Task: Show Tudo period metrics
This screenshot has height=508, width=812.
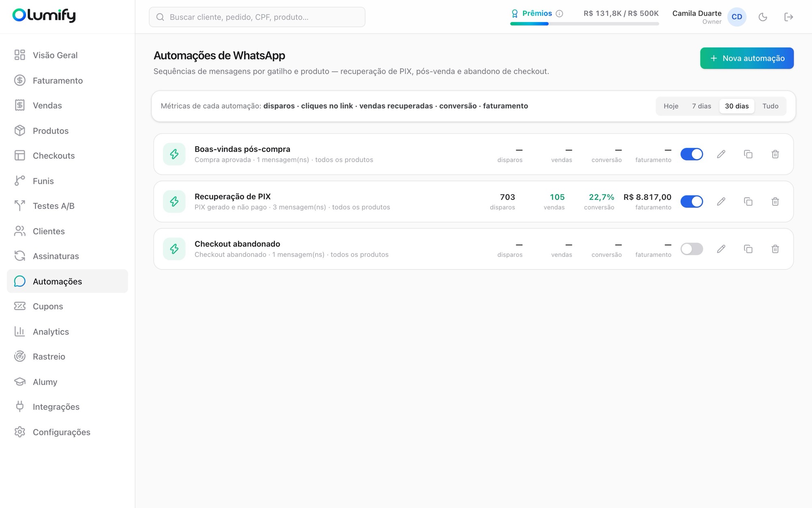Action: [x=770, y=106]
